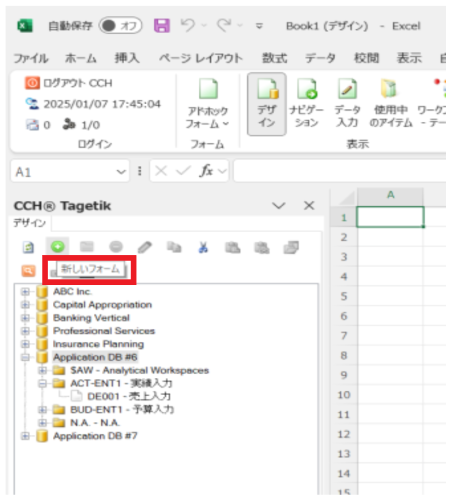Viewport: 450px width, 495px height.
Task: Open the データ入力 ribbon icon
Action: (347, 103)
